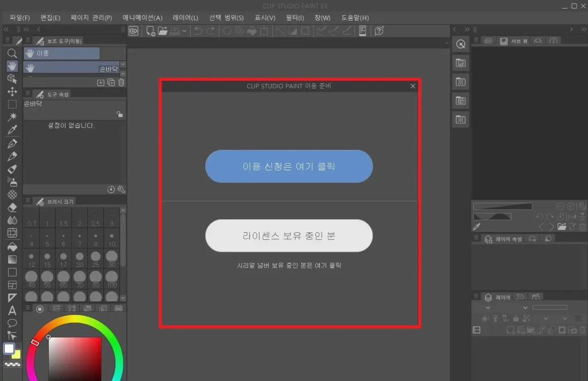Click the blue 이용 신청은 여기 클릭 button
The image size is (588, 381).
tap(289, 166)
